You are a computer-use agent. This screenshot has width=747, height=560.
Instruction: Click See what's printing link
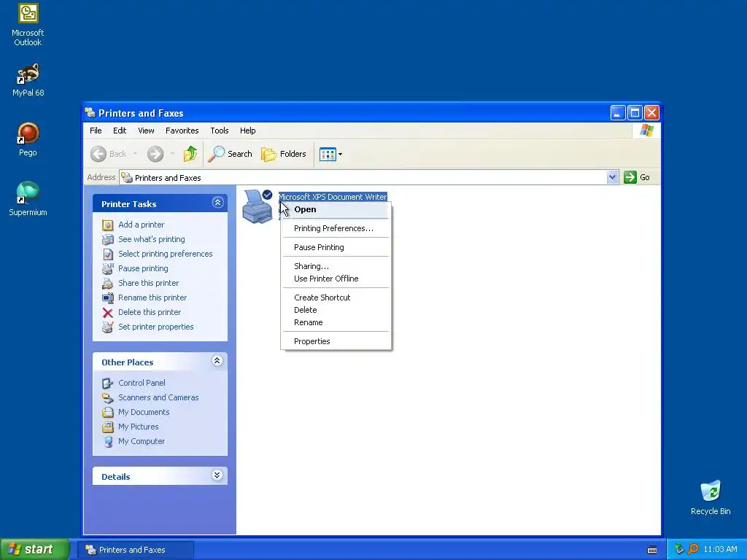(x=152, y=239)
